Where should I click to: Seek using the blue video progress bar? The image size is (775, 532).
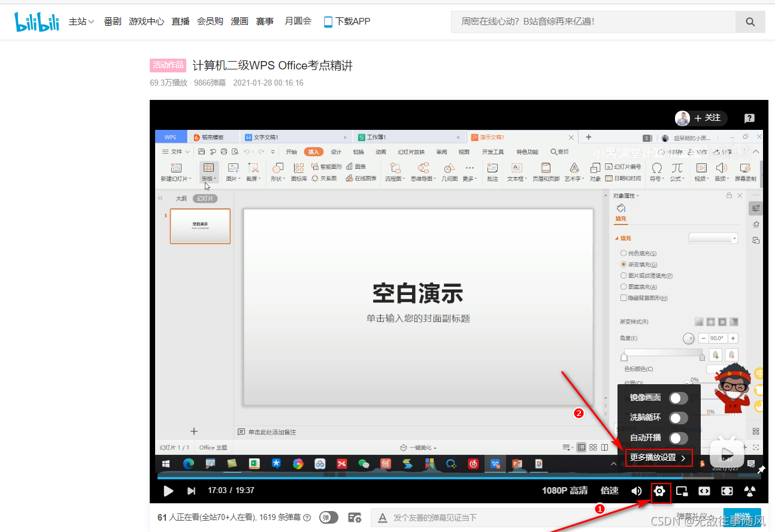pos(459,478)
